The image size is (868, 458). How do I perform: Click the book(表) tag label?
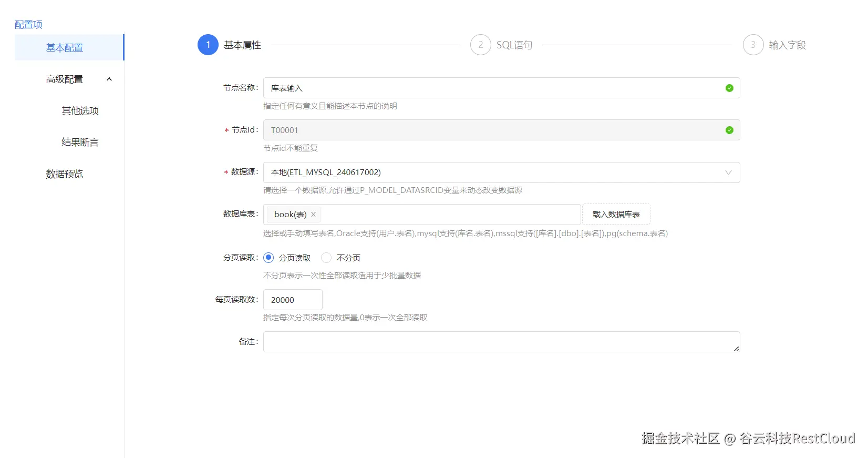(x=291, y=215)
